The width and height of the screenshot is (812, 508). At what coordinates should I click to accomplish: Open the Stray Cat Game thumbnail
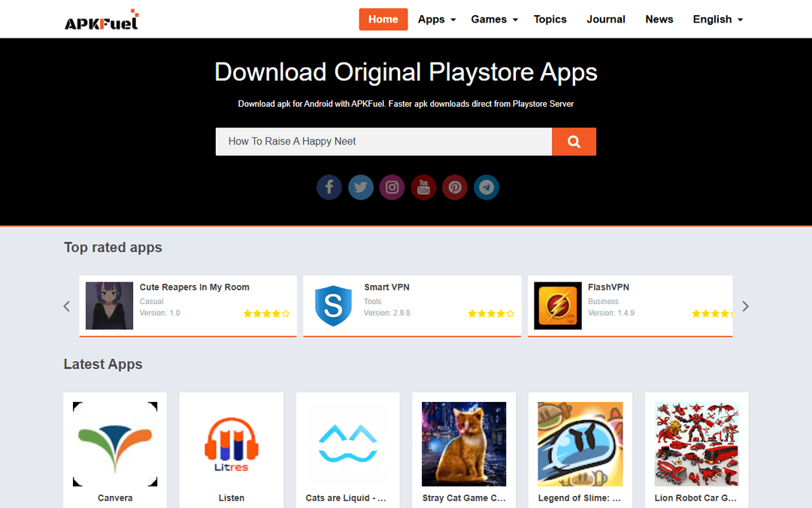pos(464,444)
